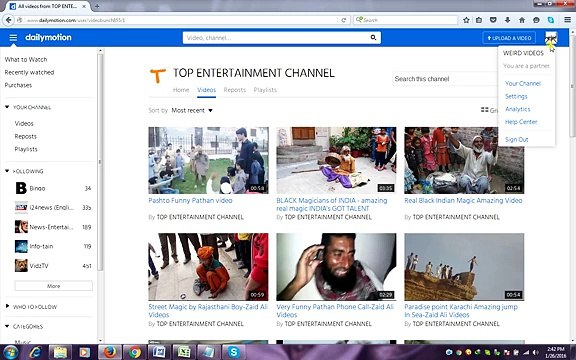576x360 pixels.
Task: Open Help Center from the user menu
Action: pyautogui.click(x=521, y=122)
